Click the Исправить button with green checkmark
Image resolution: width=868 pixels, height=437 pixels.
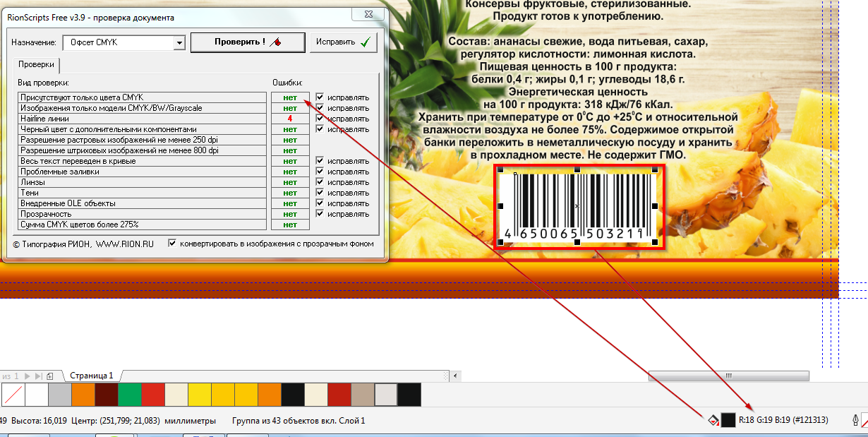(x=344, y=42)
